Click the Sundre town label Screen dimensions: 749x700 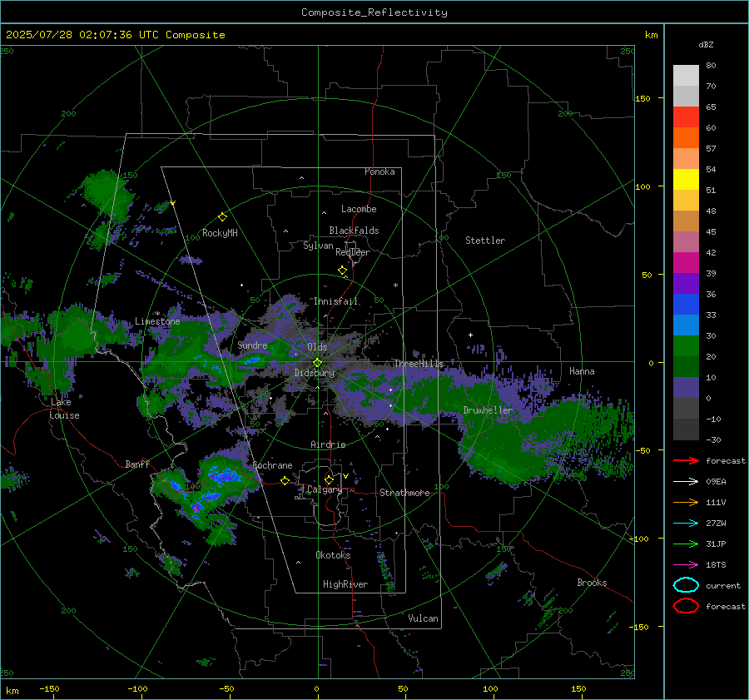point(252,345)
